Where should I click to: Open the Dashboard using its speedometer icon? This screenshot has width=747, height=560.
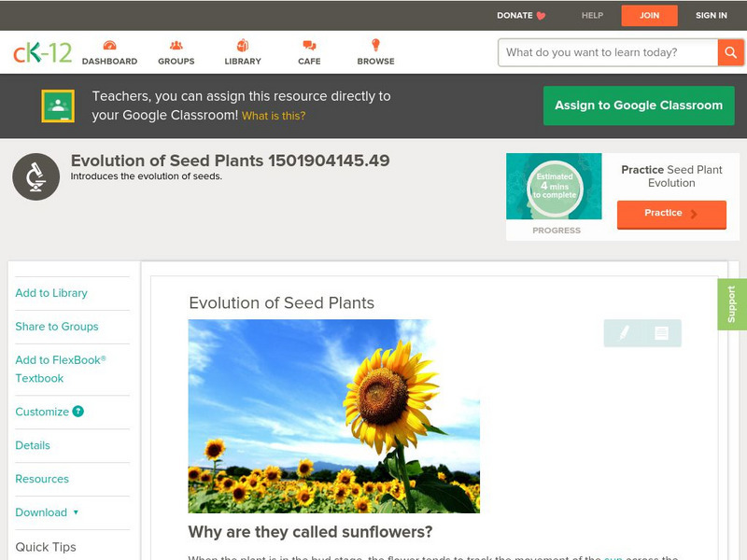click(112, 44)
